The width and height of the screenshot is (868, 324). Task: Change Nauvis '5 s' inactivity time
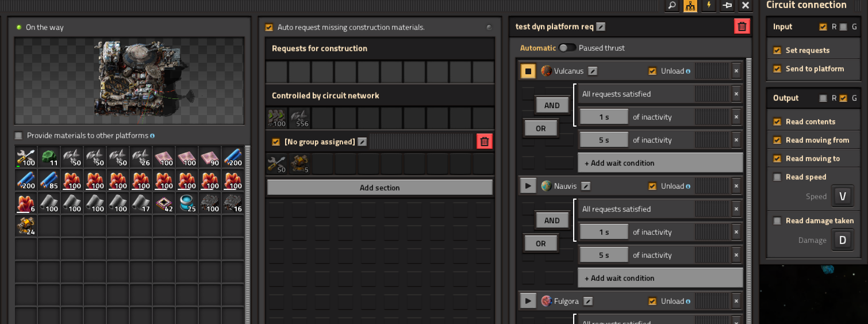pyautogui.click(x=604, y=255)
